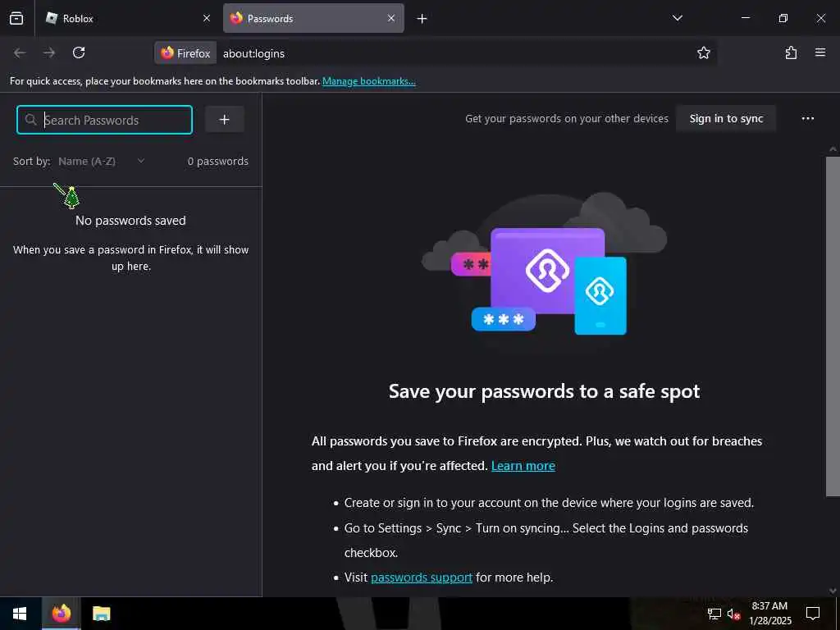Click the Save your passwords to a safe spot heading
This screenshot has width=840, height=630.
point(545,391)
